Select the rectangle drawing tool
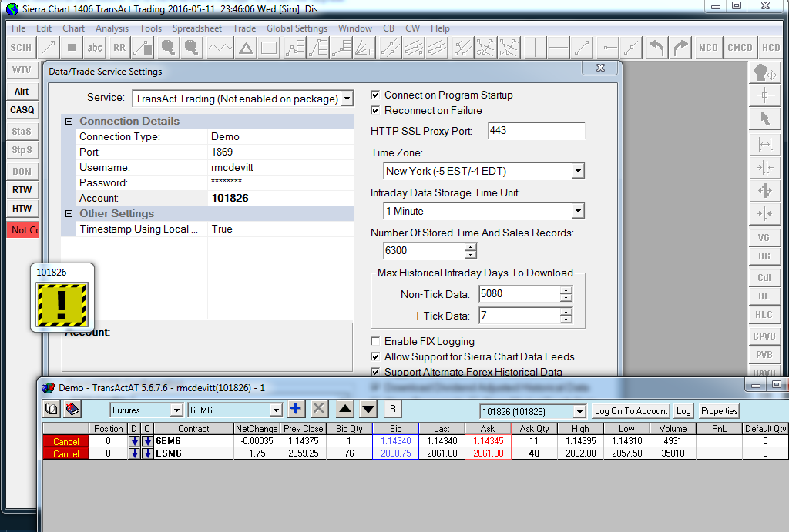Viewport: 789px width, 532px height. pos(268,48)
